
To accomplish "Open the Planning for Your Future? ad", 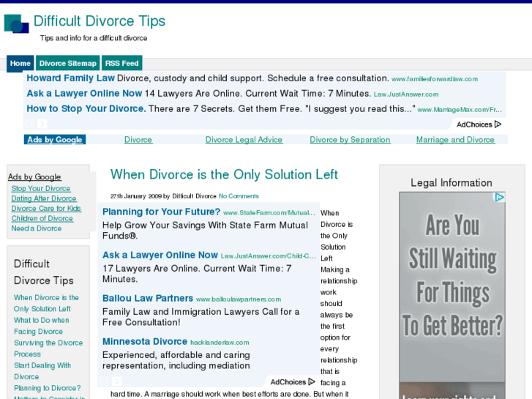I will pyautogui.click(x=162, y=212).
